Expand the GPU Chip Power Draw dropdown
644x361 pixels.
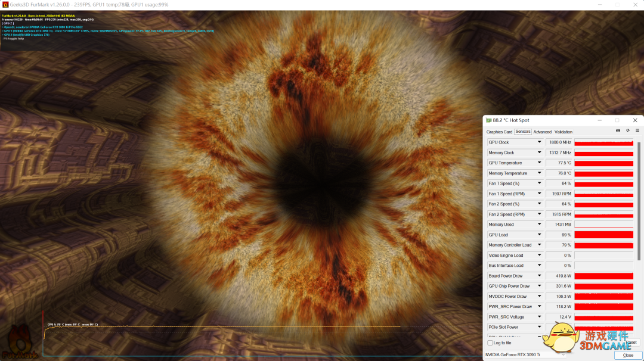(539, 286)
